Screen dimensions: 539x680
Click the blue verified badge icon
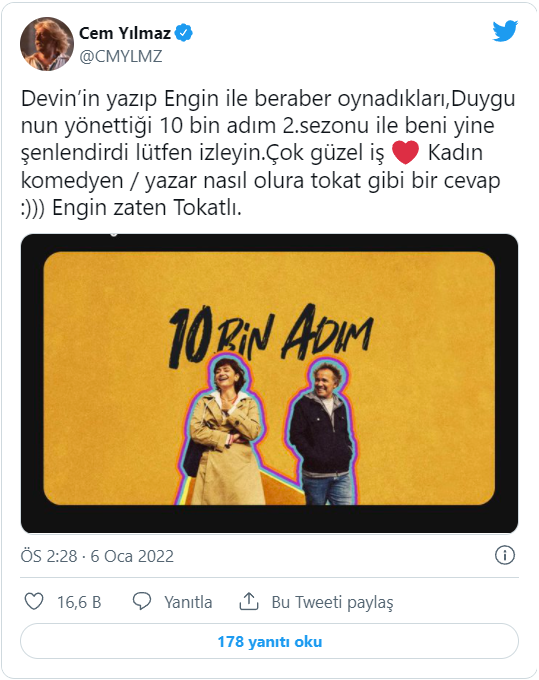[184, 33]
